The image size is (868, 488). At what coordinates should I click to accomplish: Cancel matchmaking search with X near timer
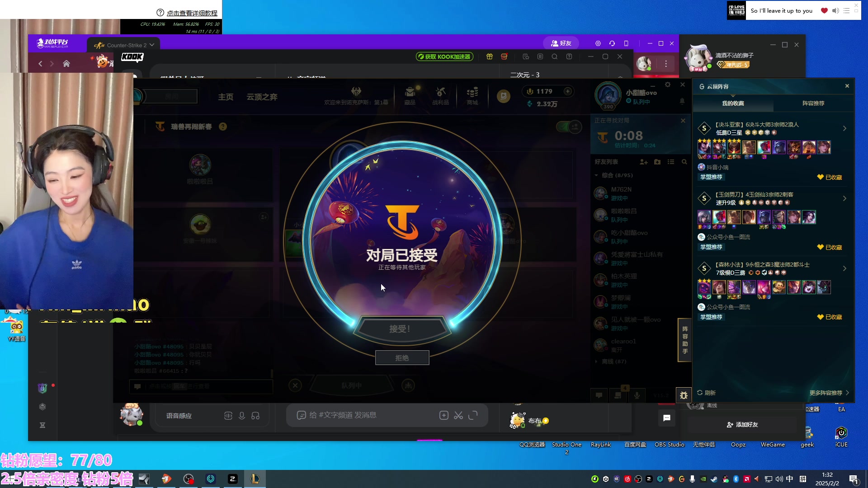pyautogui.click(x=683, y=121)
